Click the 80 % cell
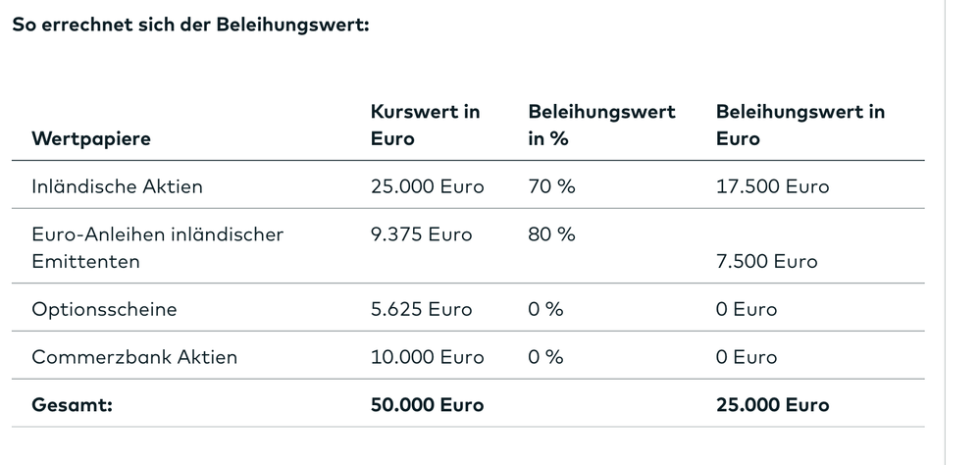Viewport: 980px width, 465px height. coord(551,234)
